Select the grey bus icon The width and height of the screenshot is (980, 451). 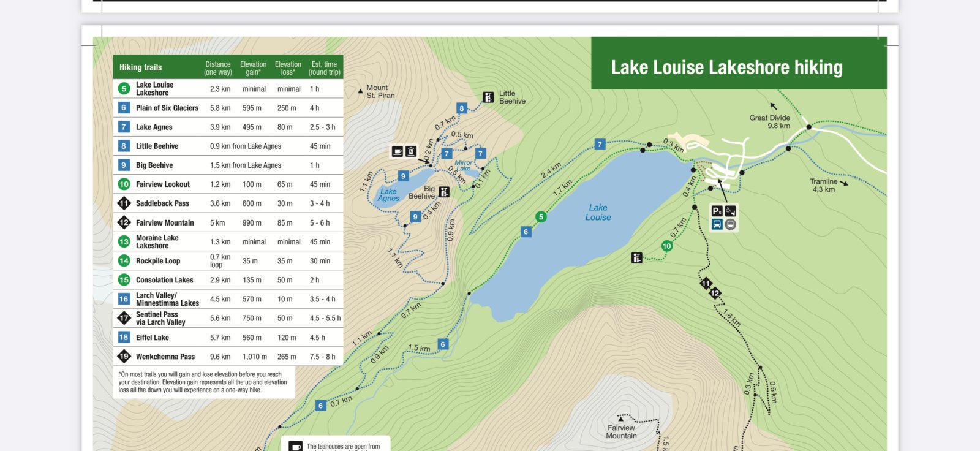(x=730, y=224)
